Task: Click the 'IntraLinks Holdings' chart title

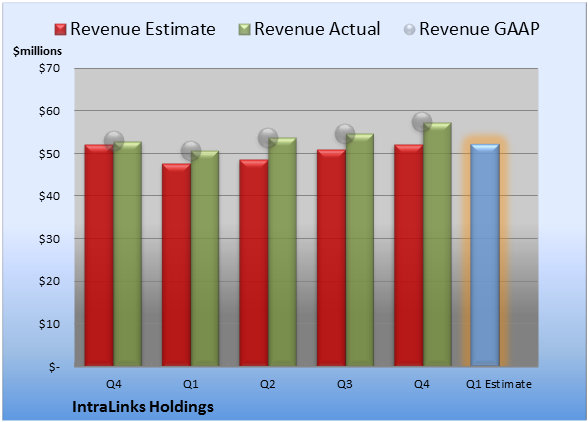Action: (143, 407)
